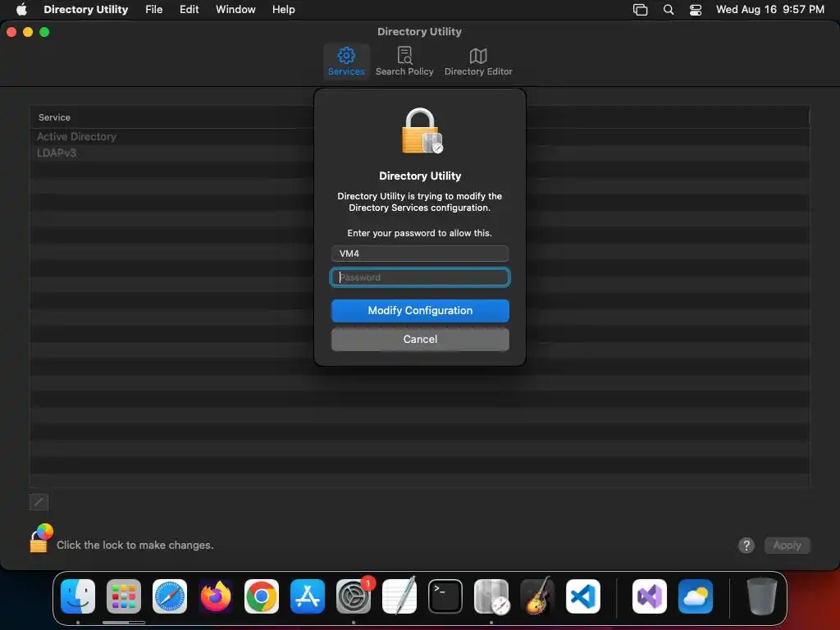Screen dimensions: 840x630
Task: Open System Settings from the Dock
Action: point(354,596)
